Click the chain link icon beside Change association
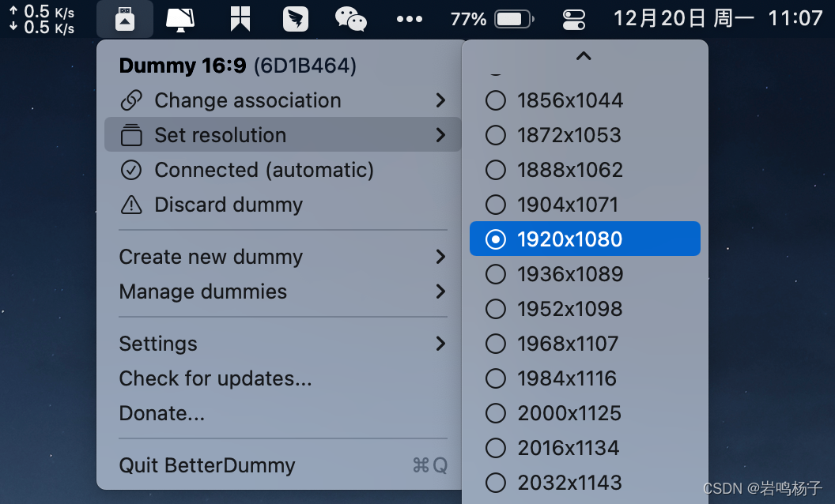835x504 pixels. [131, 100]
